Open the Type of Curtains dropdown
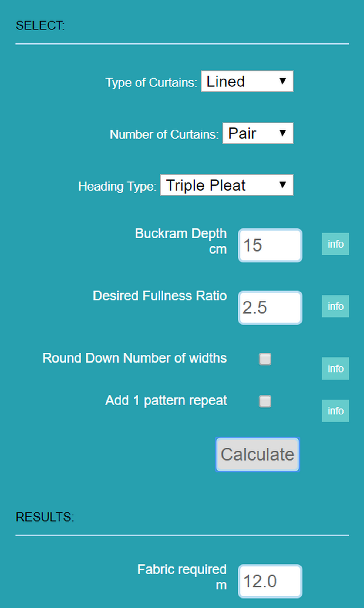This screenshot has height=608, width=364. pos(247,81)
